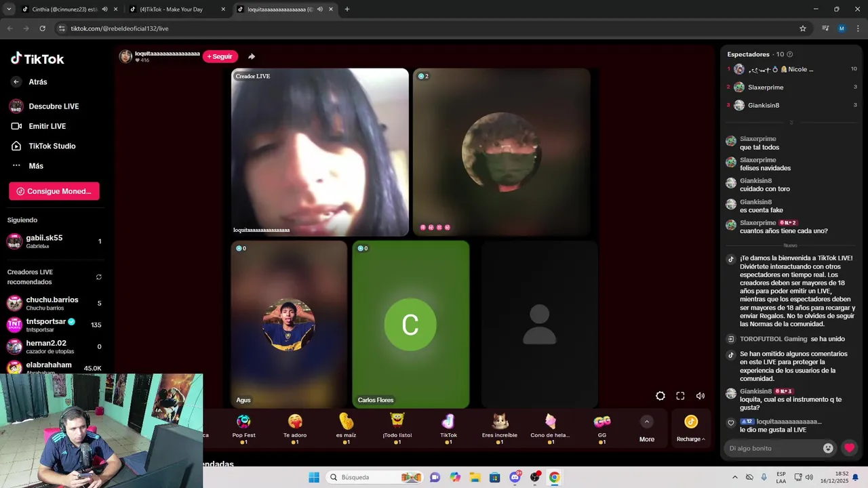This screenshot has height=488, width=868.
Task: Send the es maíz gift
Action: point(346,428)
